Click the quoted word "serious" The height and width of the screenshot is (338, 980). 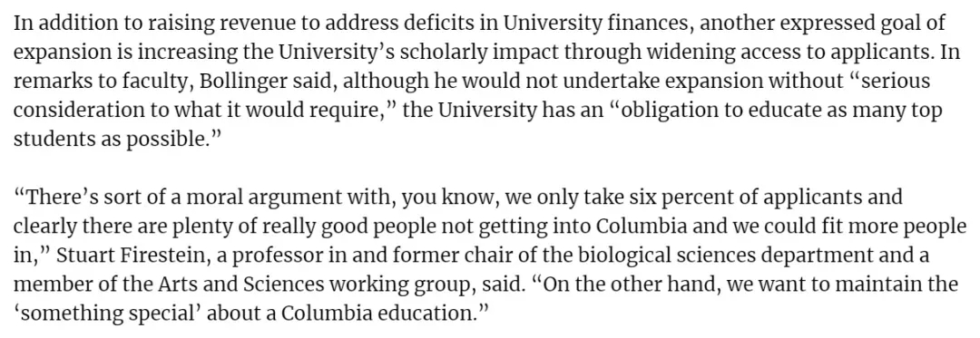coord(887,82)
